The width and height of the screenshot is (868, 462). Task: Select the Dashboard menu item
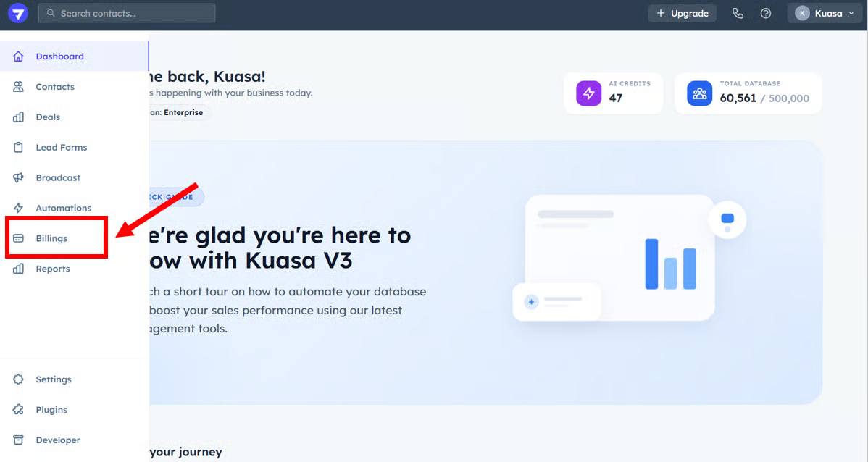pos(59,56)
